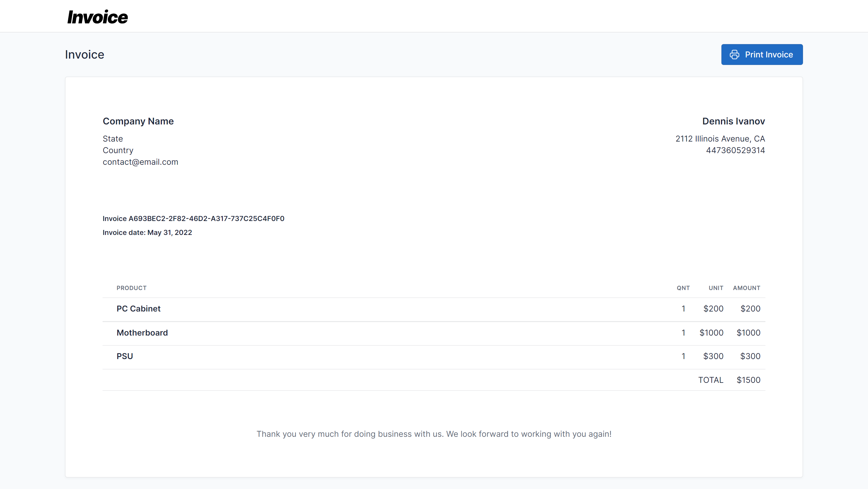Select the invoice number A693BEC2
This screenshot has height=489, width=868.
click(x=193, y=219)
